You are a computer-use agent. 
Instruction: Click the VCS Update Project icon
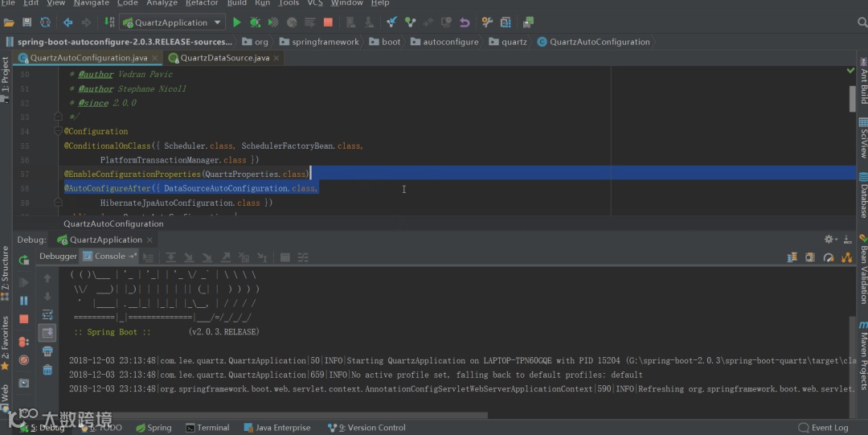pyautogui.click(x=391, y=23)
